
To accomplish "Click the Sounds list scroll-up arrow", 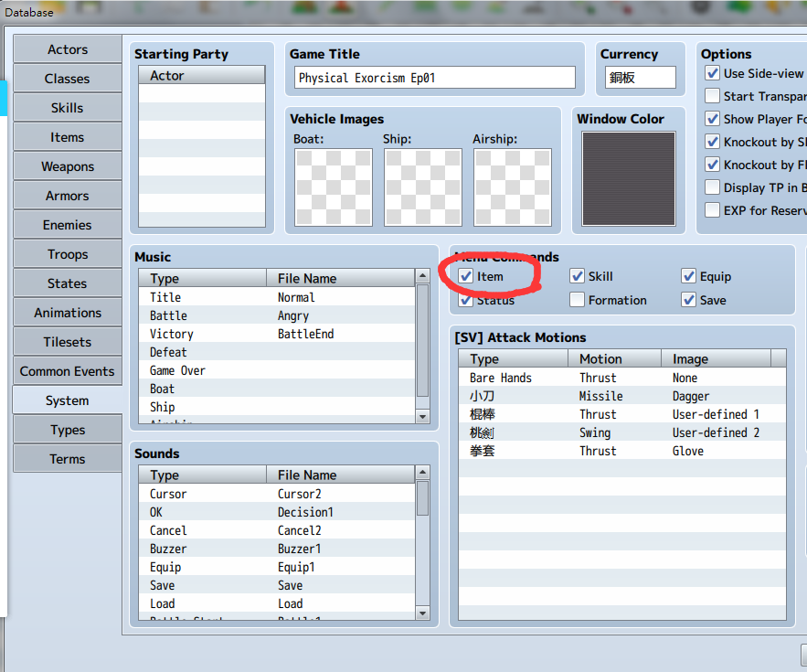I will click(x=422, y=472).
